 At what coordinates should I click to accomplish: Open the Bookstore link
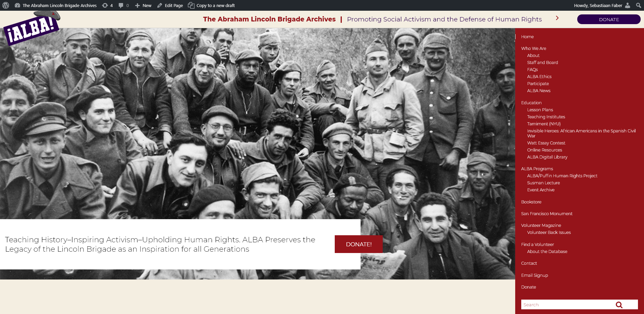coord(531,202)
